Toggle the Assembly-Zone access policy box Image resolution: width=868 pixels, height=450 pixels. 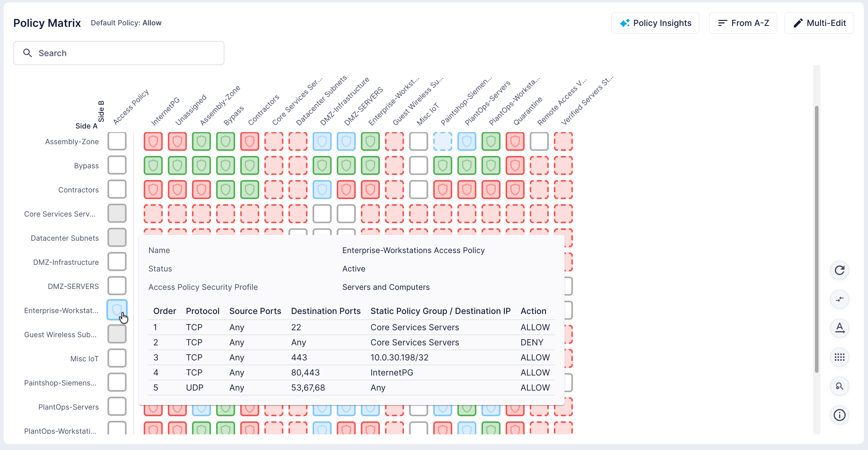(x=117, y=141)
